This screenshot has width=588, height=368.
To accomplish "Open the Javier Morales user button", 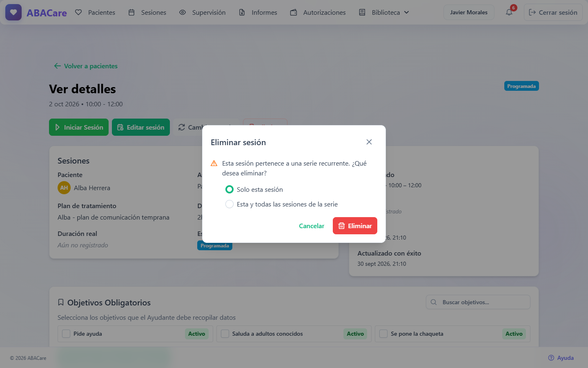I will (469, 12).
